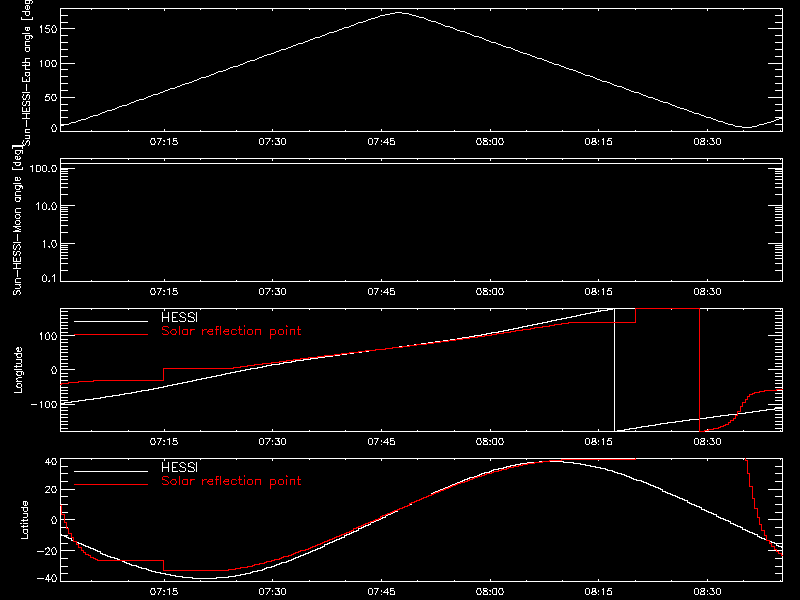Click 08:00 under the Latitude plot
This screenshot has width=800, height=600.
click(x=490, y=592)
